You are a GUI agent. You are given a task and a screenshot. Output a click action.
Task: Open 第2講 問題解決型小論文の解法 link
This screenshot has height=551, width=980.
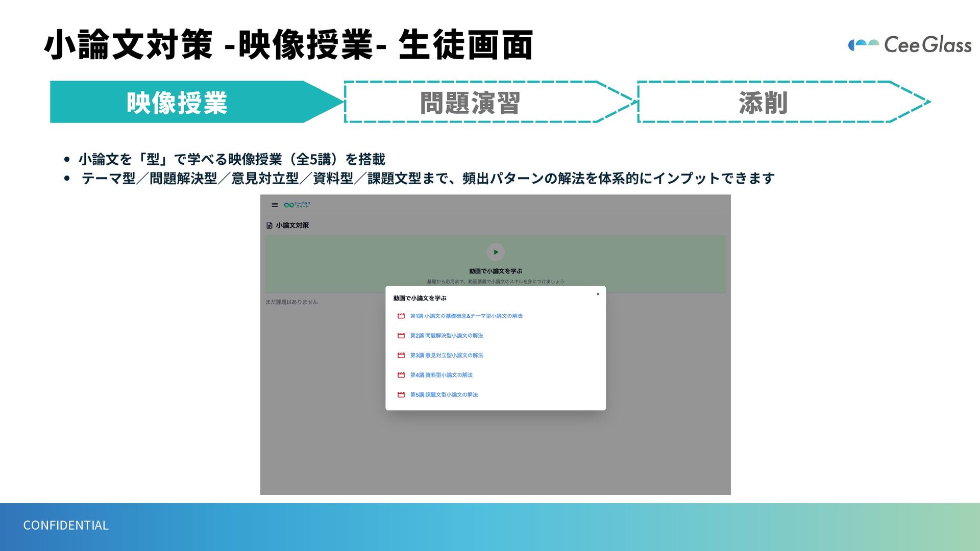coord(446,336)
